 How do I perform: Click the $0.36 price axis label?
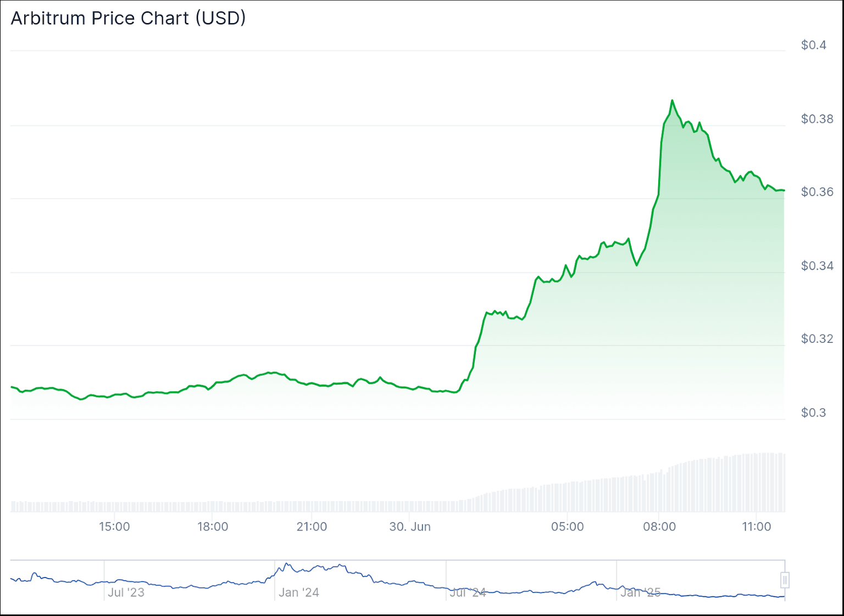817,192
